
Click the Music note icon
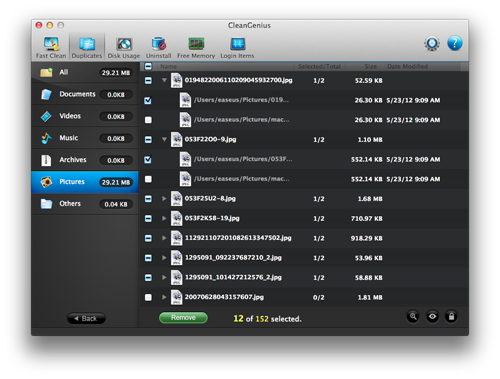point(46,138)
